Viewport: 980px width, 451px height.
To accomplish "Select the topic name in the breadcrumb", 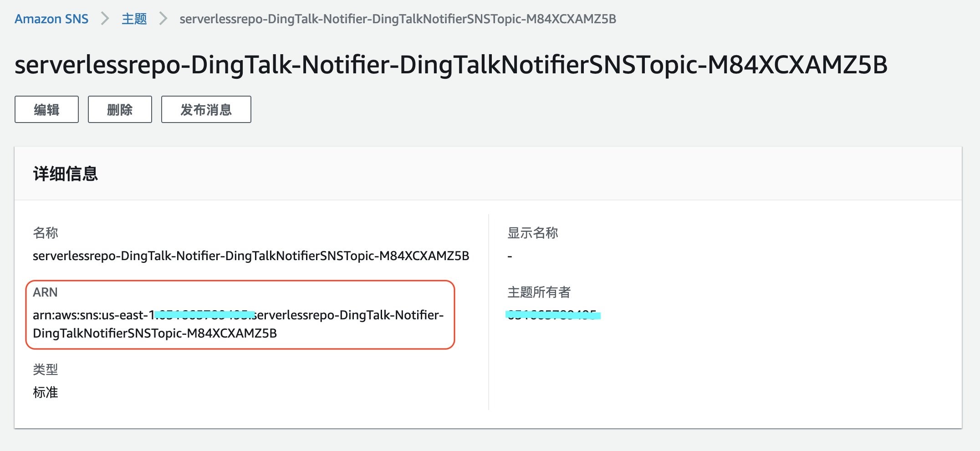I will pos(397,19).
